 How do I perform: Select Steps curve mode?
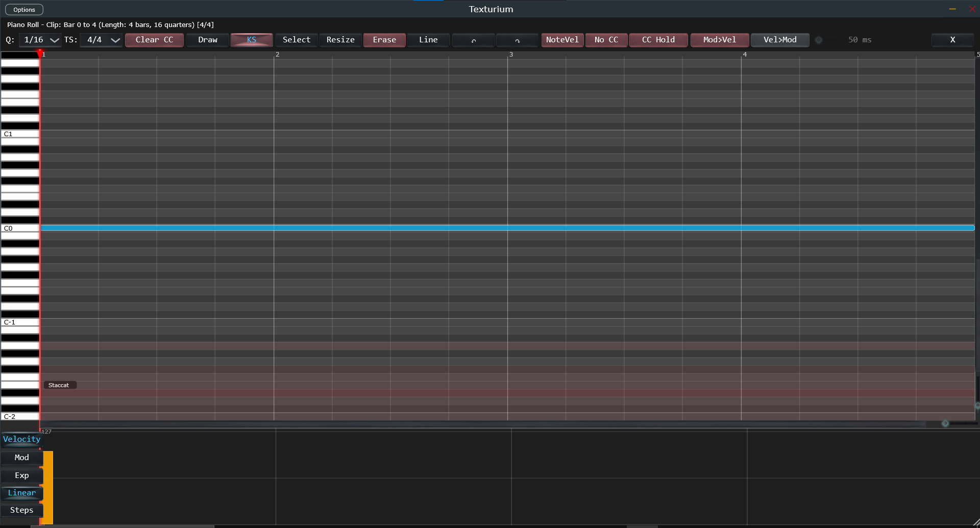click(21, 510)
